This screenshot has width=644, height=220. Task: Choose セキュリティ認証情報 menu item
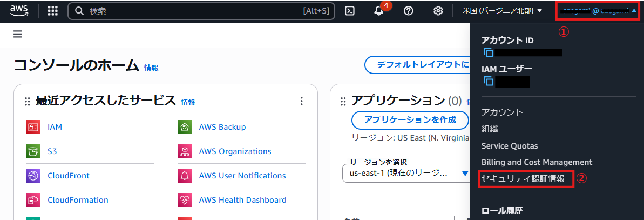(523, 179)
